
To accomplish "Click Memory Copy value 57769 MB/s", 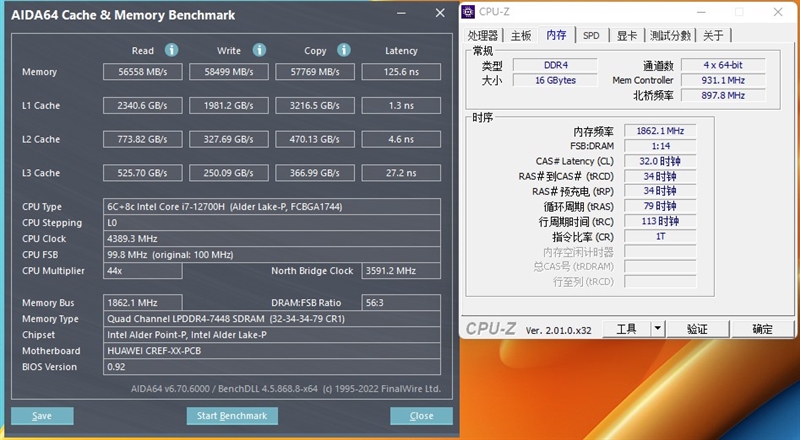I will pyautogui.click(x=315, y=72).
